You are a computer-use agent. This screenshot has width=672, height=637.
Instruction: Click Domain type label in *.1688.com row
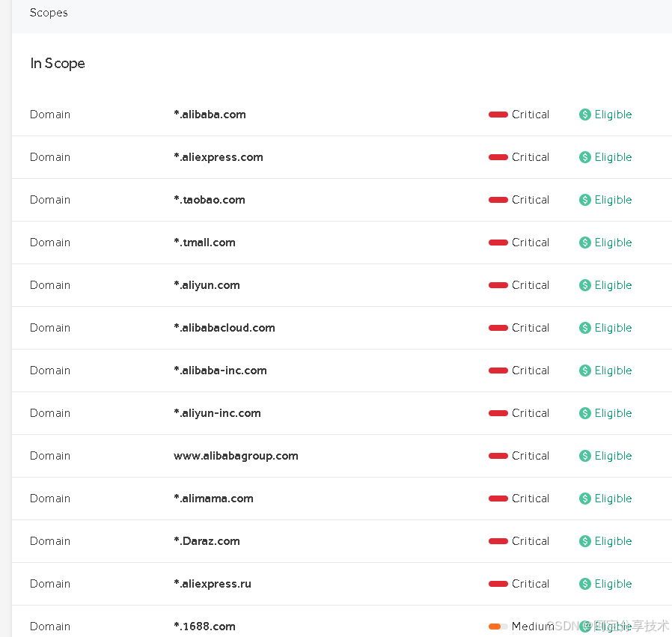(x=49, y=627)
